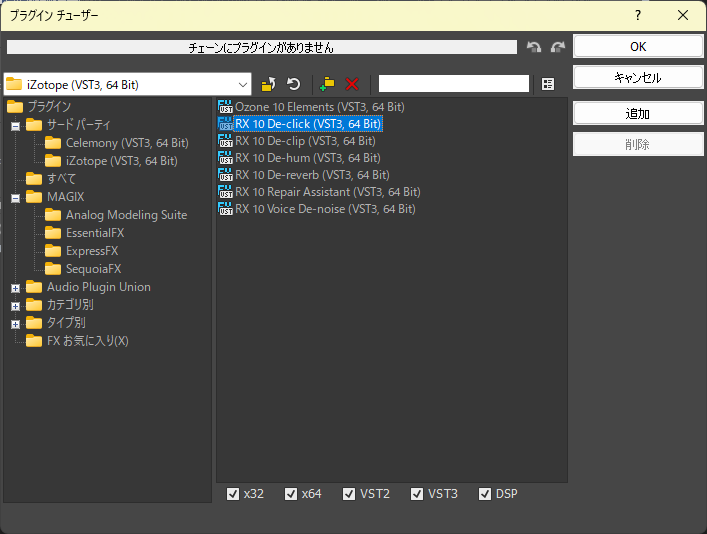
Task: Click the empty plugin chain bar
Action: (262, 47)
